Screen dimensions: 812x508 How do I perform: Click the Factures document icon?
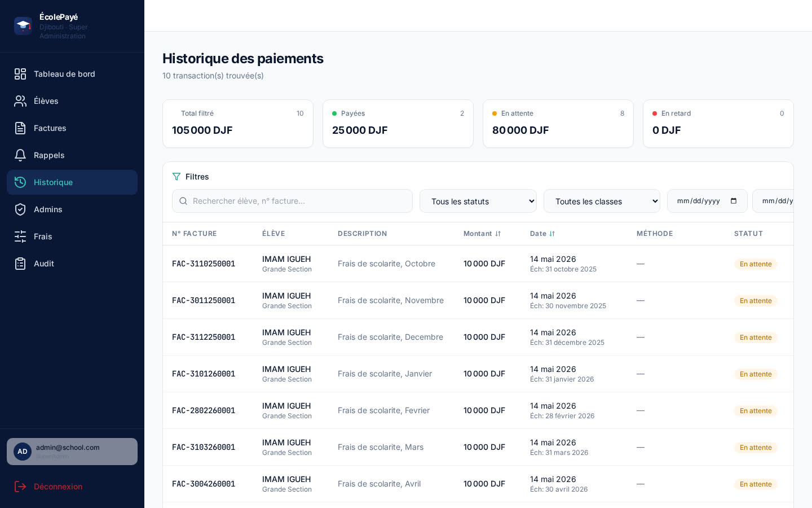(20, 128)
